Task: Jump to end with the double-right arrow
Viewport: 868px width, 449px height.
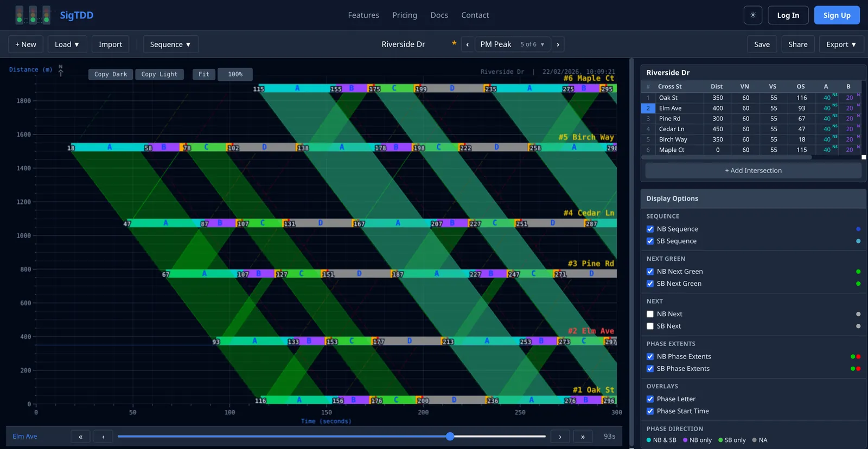Action: (583, 437)
